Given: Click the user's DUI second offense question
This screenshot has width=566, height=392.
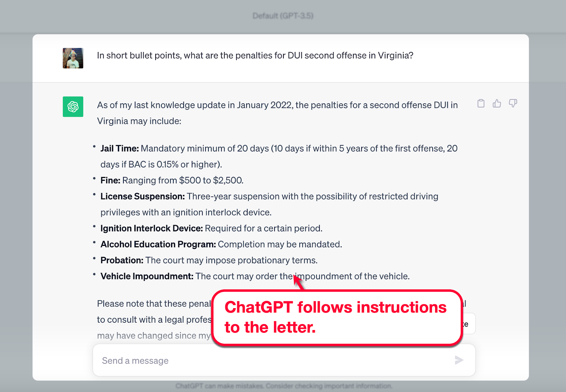Looking at the screenshot, I should [x=255, y=56].
